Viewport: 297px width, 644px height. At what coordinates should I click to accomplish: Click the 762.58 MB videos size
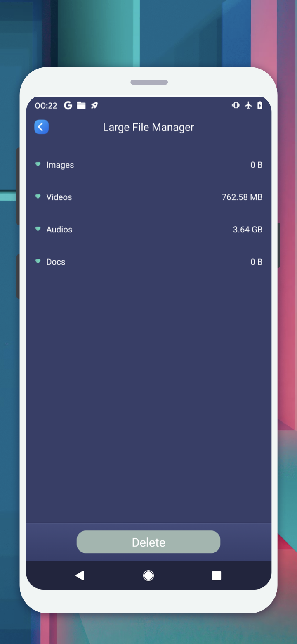(x=242, y=197)
